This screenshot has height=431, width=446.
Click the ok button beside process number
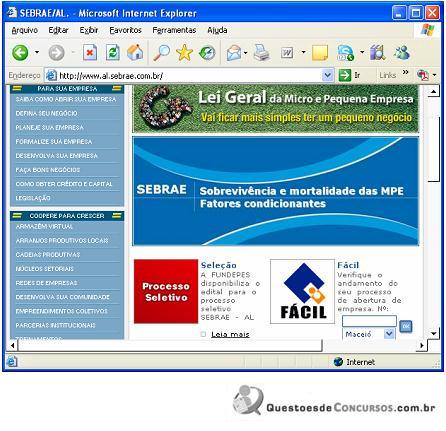coord(406,326)
